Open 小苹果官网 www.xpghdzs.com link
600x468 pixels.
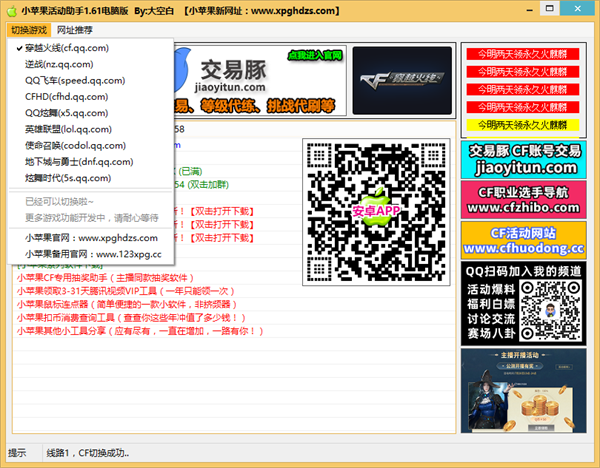point(90,238)
